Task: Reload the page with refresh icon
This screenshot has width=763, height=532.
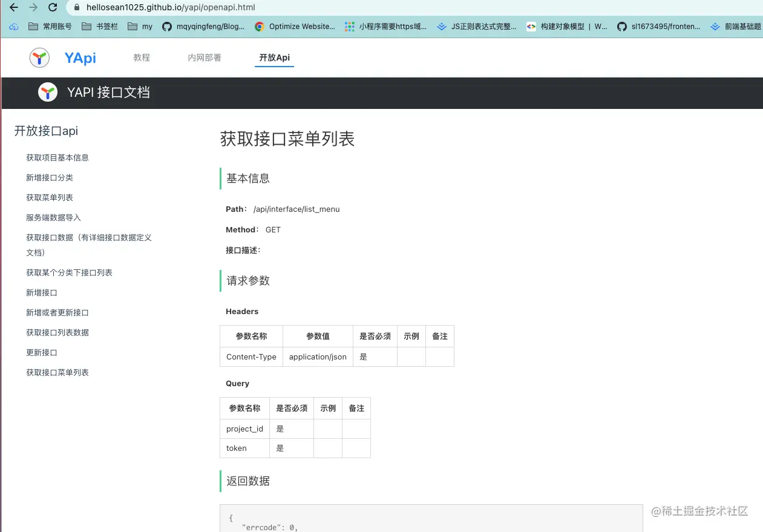Action: [53, 8]
